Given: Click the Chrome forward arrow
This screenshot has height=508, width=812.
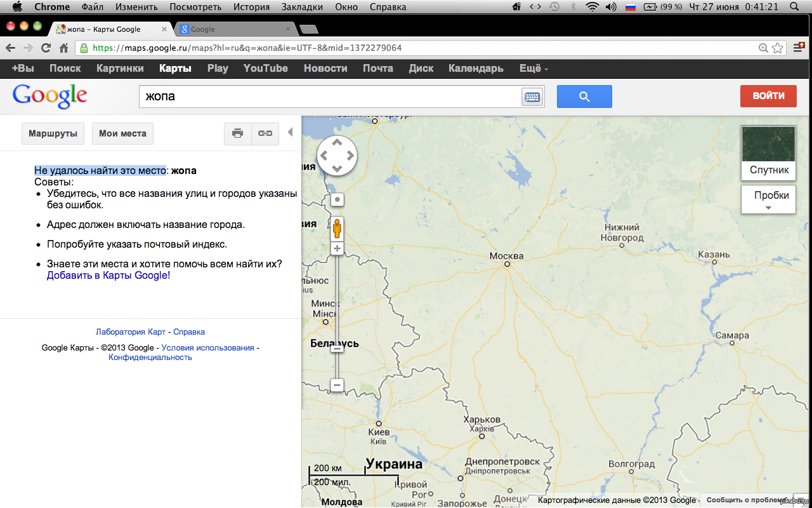Looking at the screenshot, I should tap(28, 48).
